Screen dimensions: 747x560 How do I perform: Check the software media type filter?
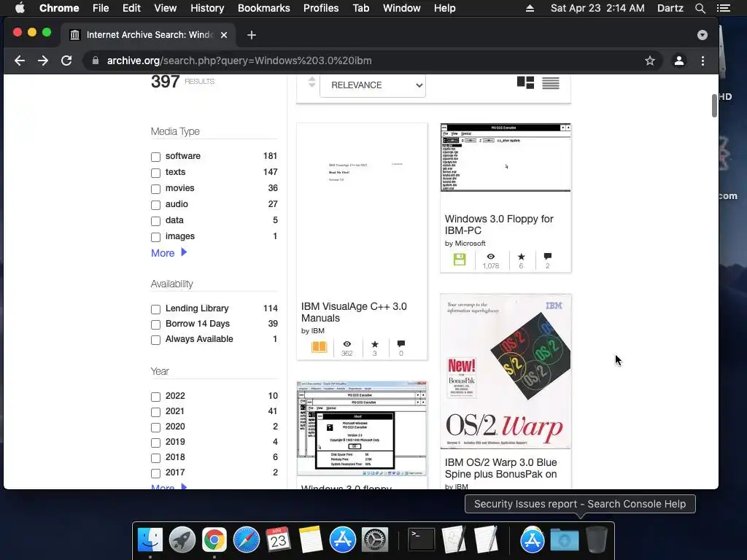[x=156, y=157]
